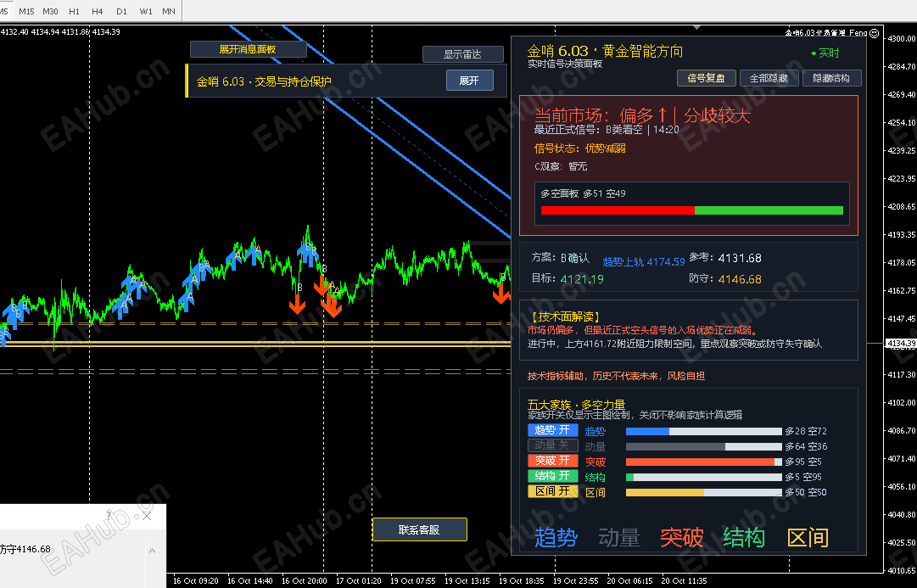917x588 pixels.
Task: Click the large gray 动量 footer label
Action: (619, 538)
